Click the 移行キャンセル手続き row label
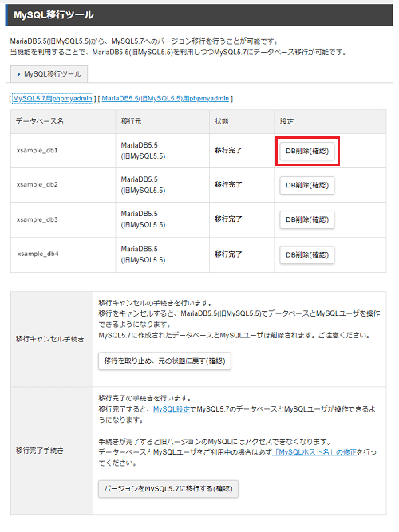The width and height of the screenshot is (399, 532). pyautogui.click(x=50, y=339)
